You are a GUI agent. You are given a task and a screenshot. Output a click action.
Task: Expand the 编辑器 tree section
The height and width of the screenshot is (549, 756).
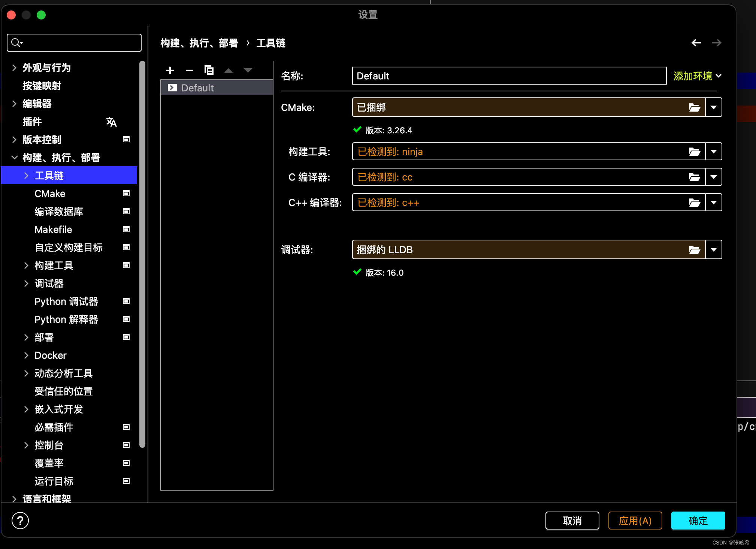click(x=14, y=104)
